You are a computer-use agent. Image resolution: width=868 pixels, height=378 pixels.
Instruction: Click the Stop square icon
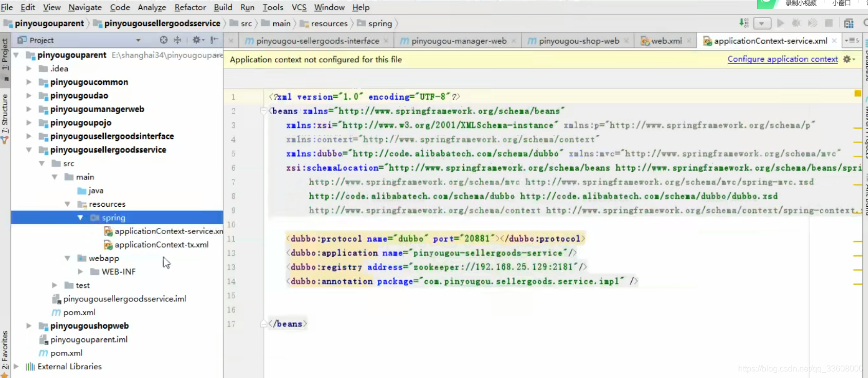pos(828,23)
